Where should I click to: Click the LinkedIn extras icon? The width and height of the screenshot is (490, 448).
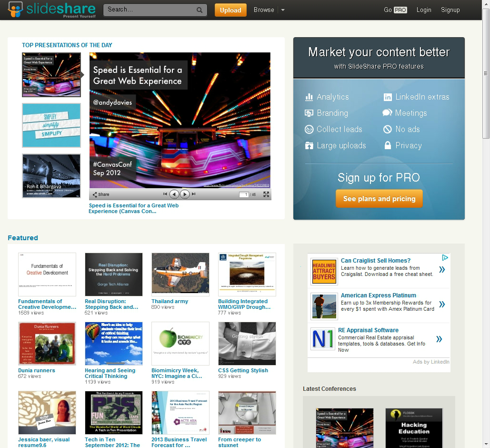click(388, 97)
